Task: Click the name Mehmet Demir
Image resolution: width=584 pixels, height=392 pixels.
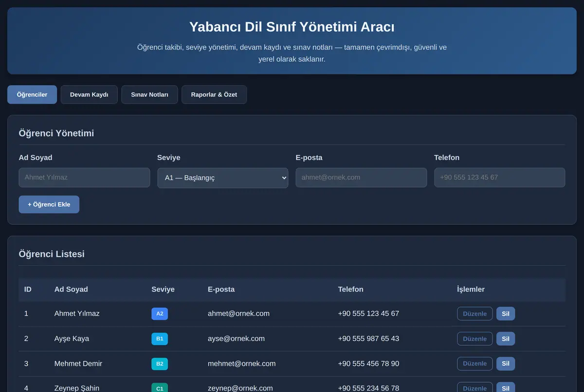Action: pyautogui.click(x=78, y=363)
